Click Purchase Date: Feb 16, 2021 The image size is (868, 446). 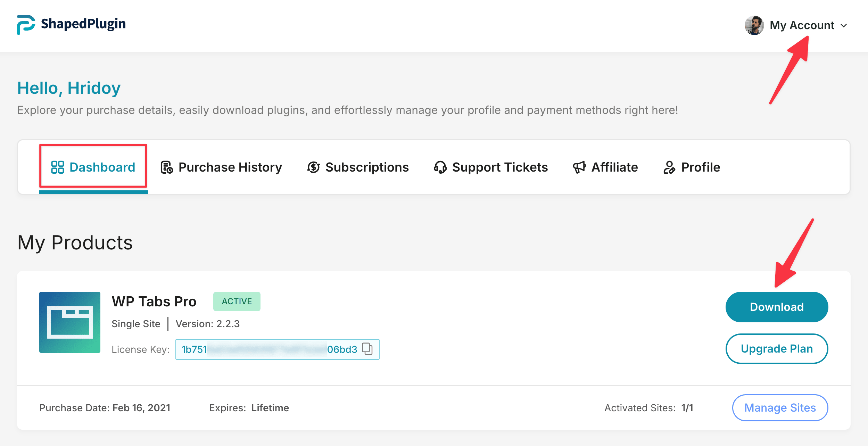[105, 408]
